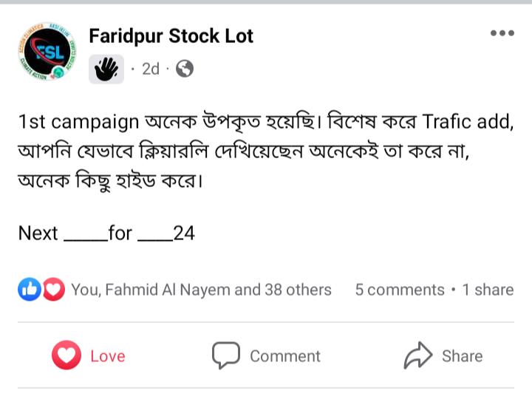Tap the waving hand badge icon
532x399 pixels.
click(x=106, y=69)
